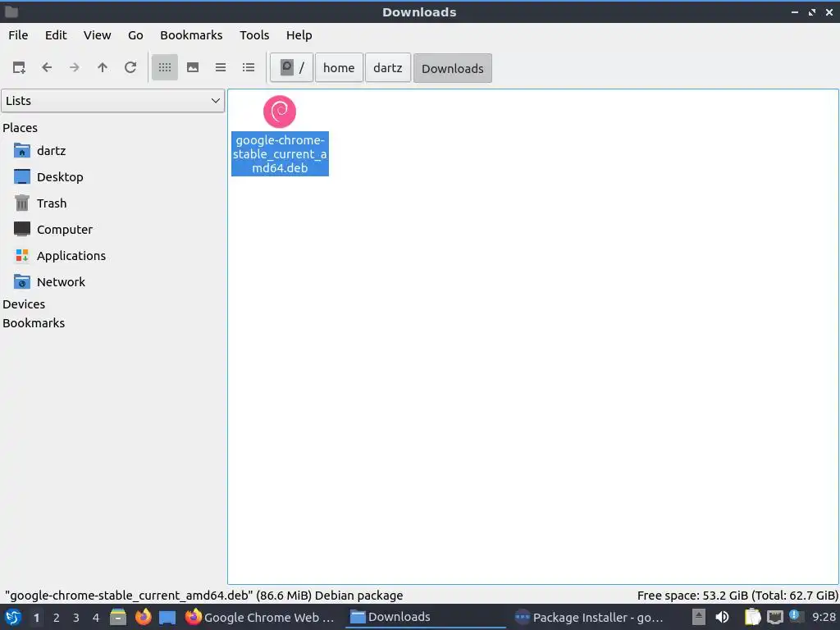The image size is (840, 630).
Task: Go up to the parent folder
Action: point(103,67)
